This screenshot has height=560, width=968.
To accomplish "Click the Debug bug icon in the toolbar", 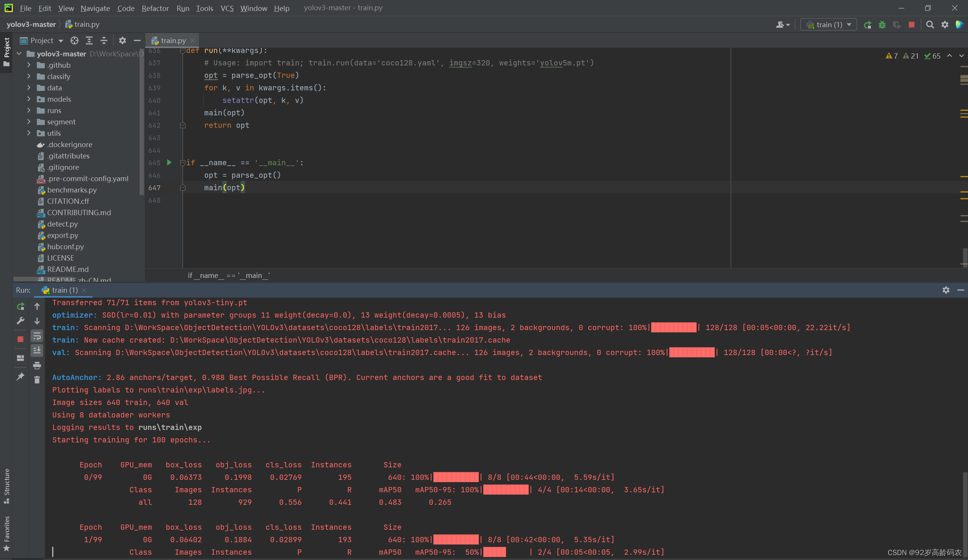I will tap(882, 25).
